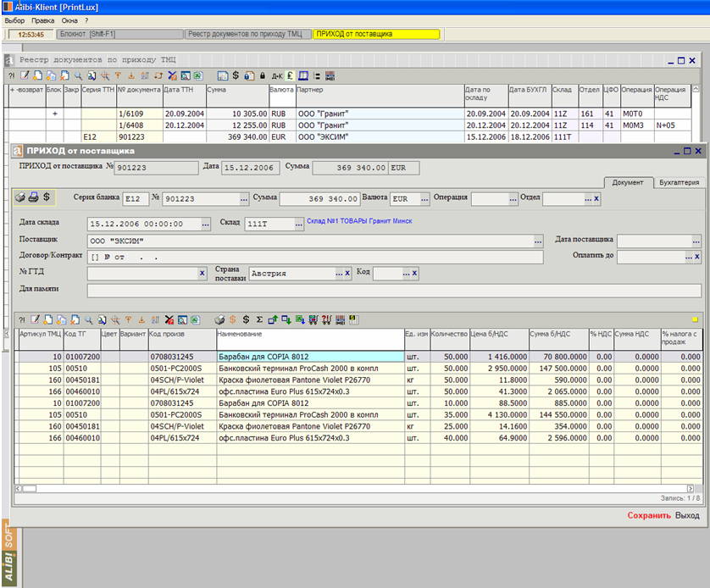Click edit row icon in items toolbar
Image resolution: width=710 pixels, height=588 pixels.
(35, 319)
